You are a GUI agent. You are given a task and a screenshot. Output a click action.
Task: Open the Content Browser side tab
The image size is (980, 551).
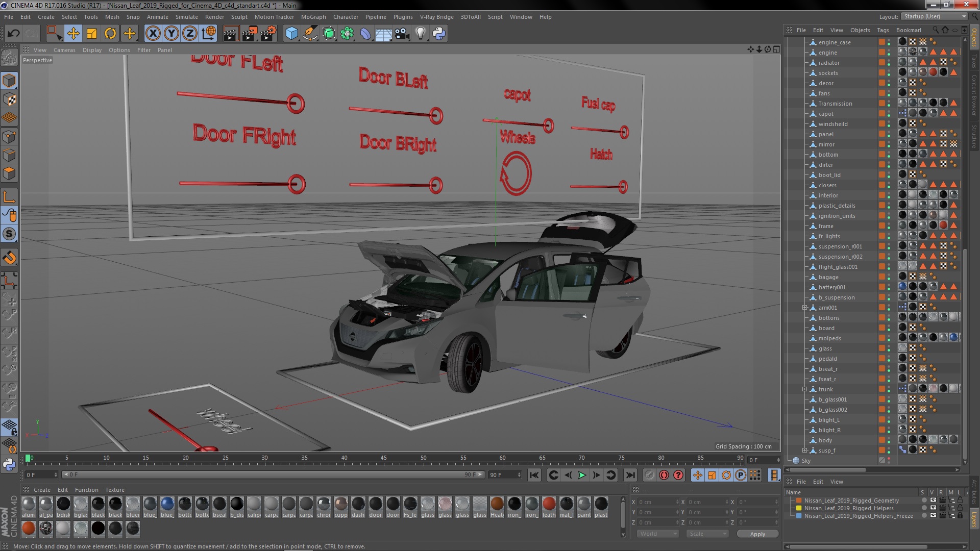[974, 95]
